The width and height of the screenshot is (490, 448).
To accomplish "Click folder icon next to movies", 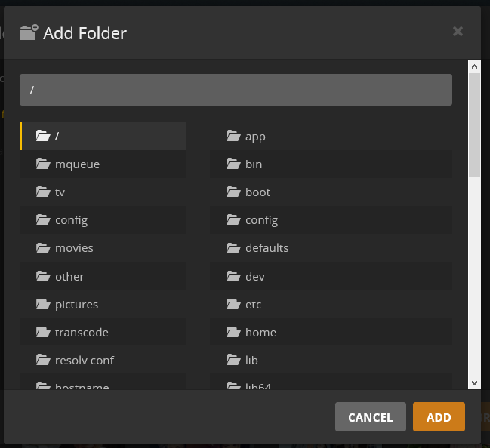I will [x=43, y=247].
